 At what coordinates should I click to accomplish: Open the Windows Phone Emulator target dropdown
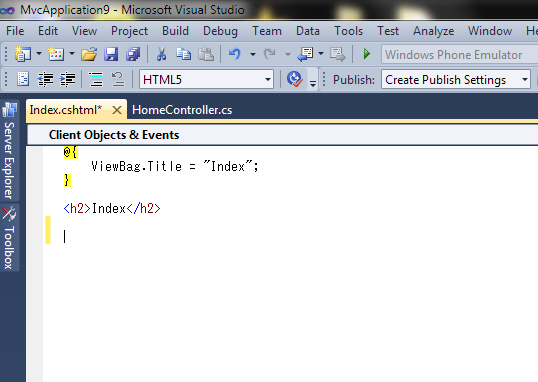click(x=459, y=54)
